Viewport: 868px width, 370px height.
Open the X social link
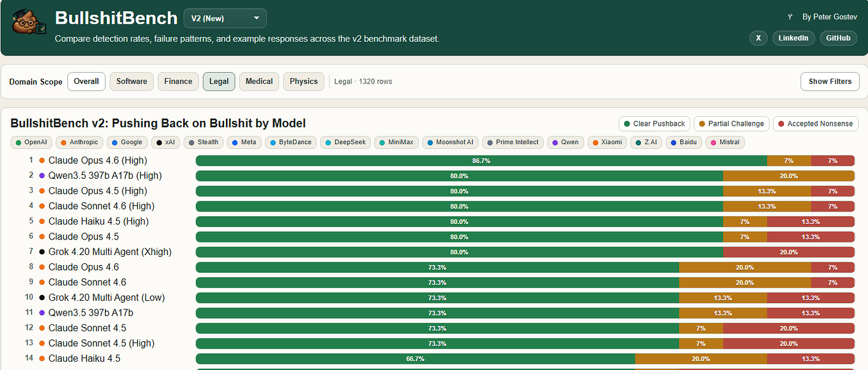coord(758,38)
